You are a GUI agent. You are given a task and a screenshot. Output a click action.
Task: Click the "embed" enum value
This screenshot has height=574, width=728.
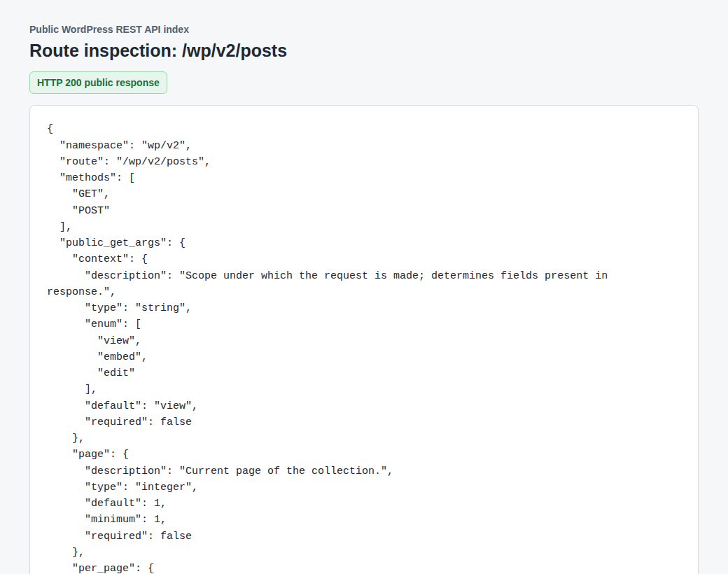coord(122,357)
